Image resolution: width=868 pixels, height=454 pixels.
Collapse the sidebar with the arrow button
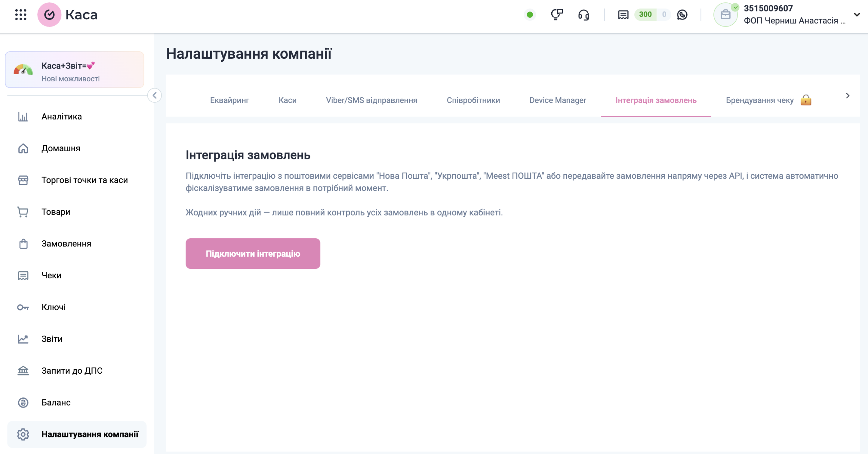[155, 95]
